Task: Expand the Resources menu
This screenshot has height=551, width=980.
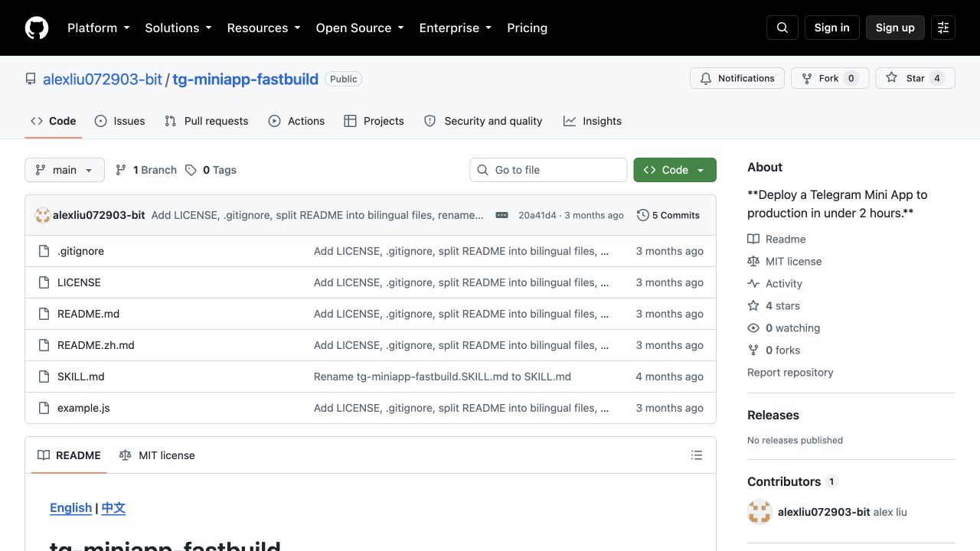Action: tap(263, 28)
